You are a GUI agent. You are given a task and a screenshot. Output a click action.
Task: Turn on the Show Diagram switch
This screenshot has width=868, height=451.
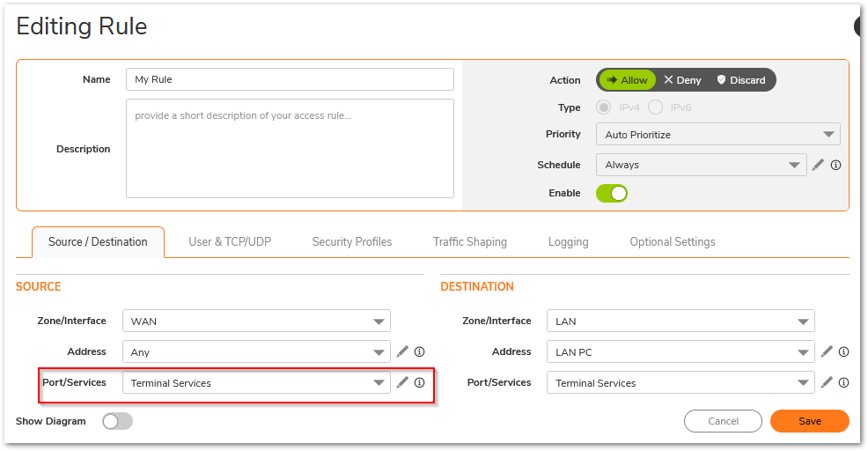[x=117, y=421]
